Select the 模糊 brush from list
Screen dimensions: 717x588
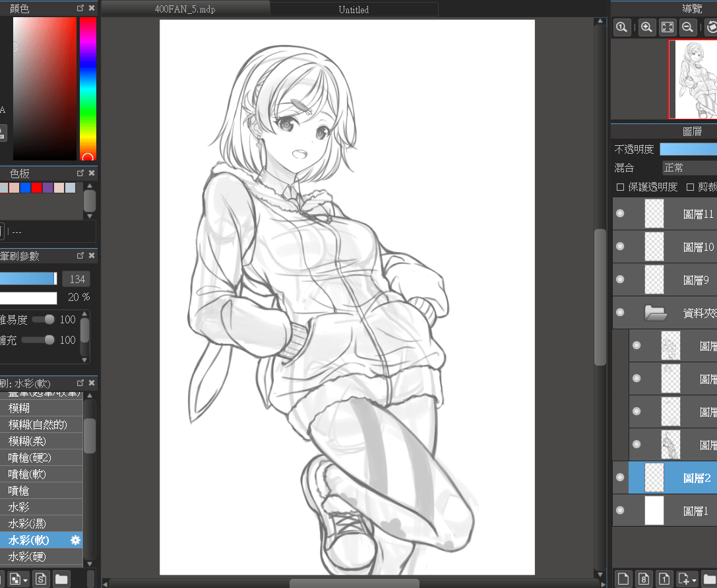click(x=19, y=408)
